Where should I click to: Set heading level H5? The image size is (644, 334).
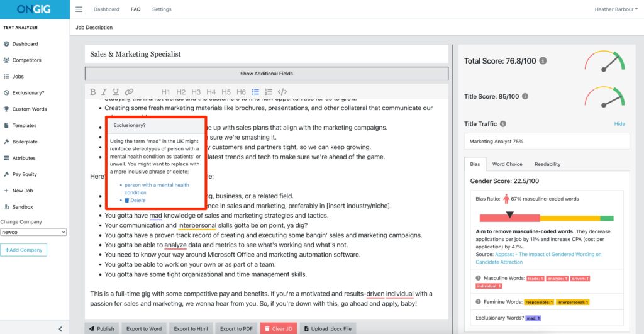226,92
